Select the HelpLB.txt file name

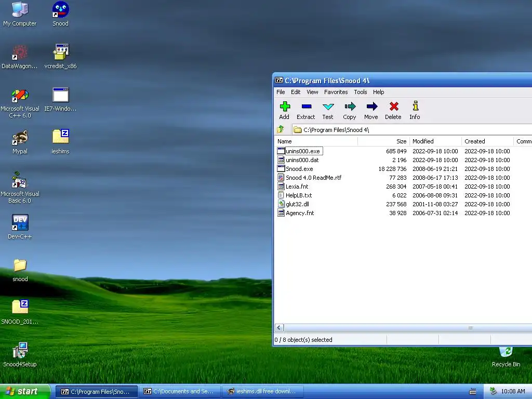299,195
